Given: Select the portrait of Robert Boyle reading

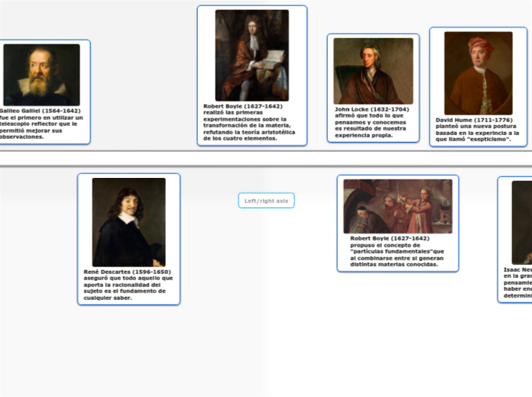Looking at the screenshot, I should [x=251, y=56].
